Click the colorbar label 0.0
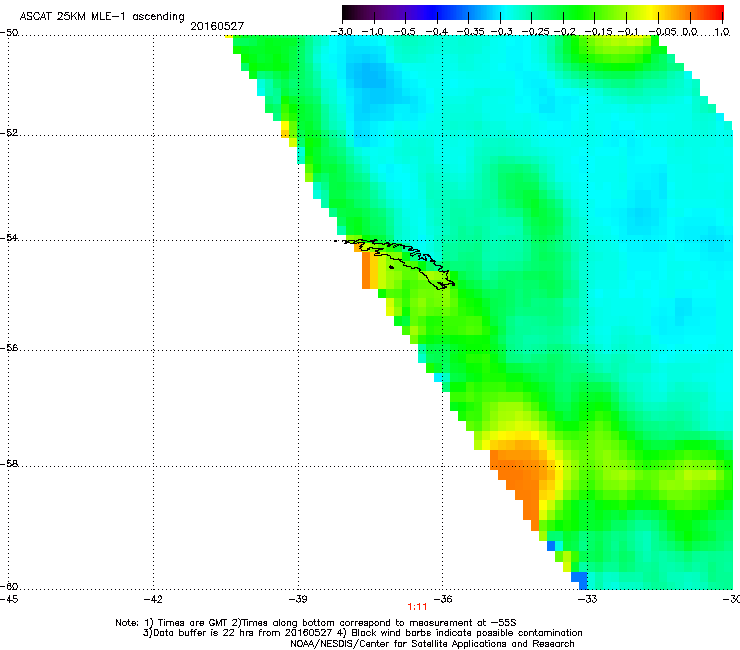The height and width of the screenshot is (650, 740). click(x=690, y=32)
